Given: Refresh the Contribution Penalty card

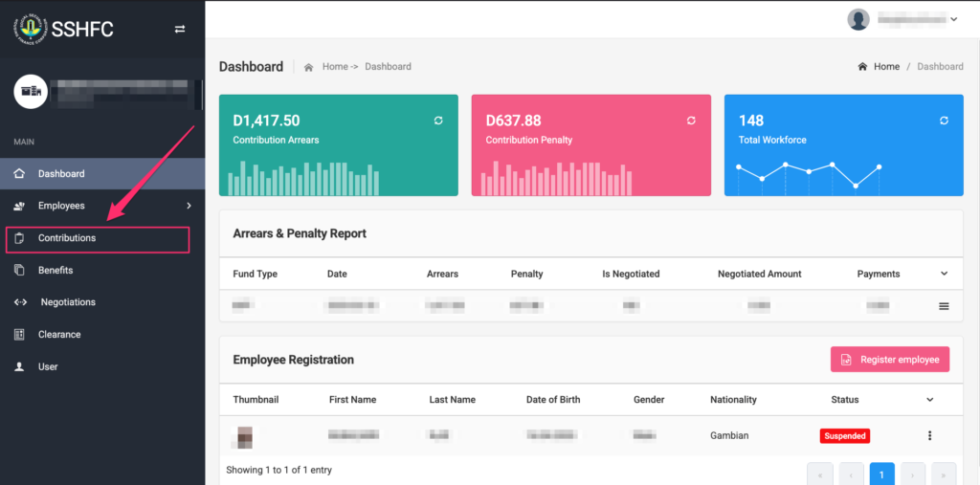Looking at the screenshot, I should 691,121.
